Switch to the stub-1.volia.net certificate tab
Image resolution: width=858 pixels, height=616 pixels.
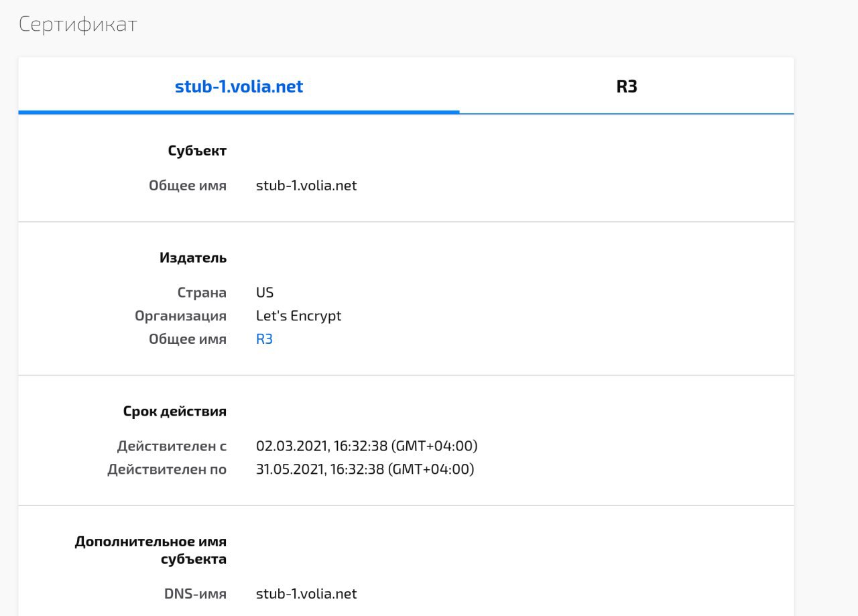point(239,86)
